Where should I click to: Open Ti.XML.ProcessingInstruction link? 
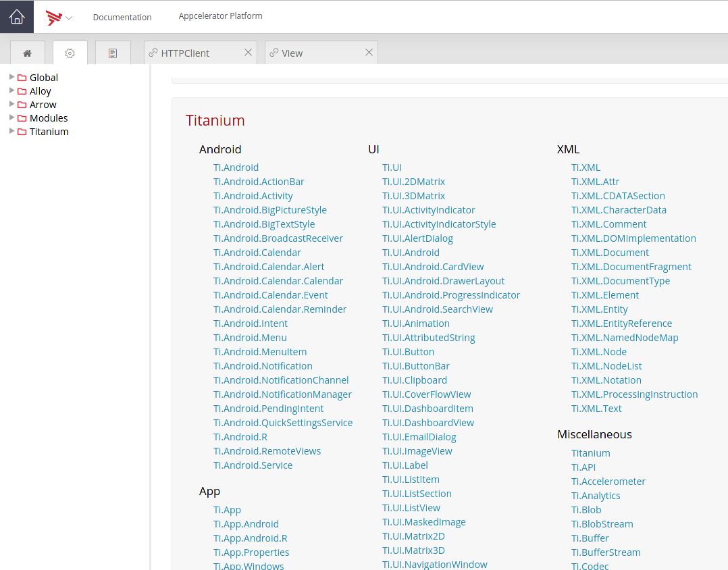click(x=635, y=394)
